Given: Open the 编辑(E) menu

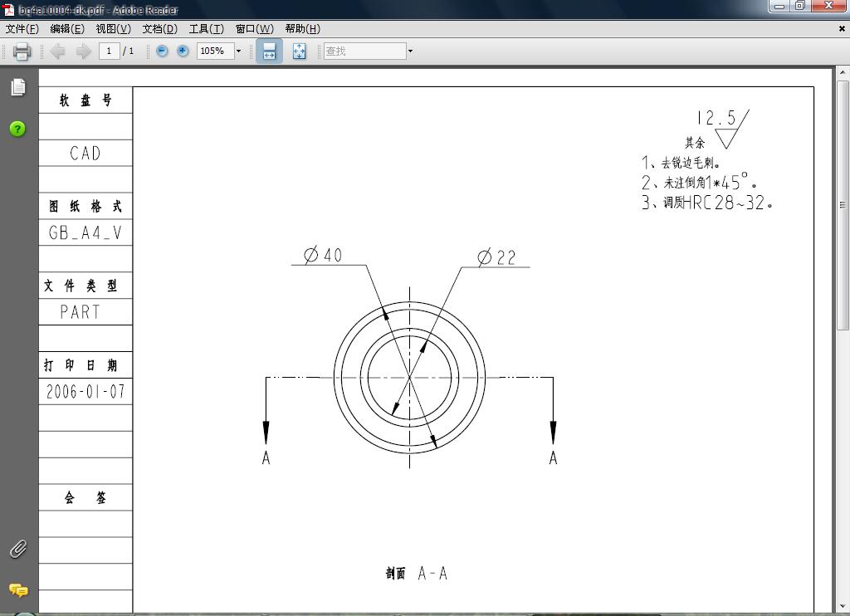Looking at the screenshot, I should pos(67,29).
